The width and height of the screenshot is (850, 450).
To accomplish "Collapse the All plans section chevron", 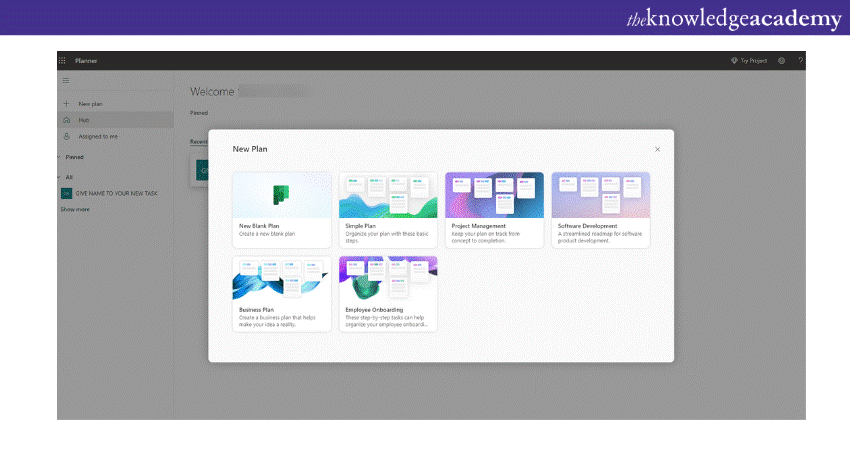I will pos(60,177).
